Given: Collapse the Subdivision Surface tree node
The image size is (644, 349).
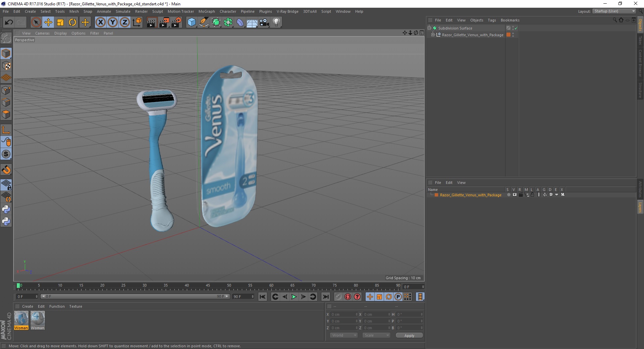Looking at the screenshot, I should coord(429,28).
